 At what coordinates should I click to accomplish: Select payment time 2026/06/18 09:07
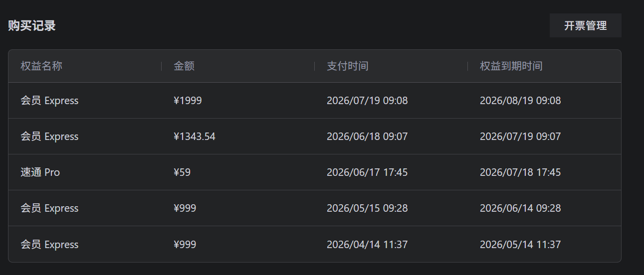(x=367, y=137)
